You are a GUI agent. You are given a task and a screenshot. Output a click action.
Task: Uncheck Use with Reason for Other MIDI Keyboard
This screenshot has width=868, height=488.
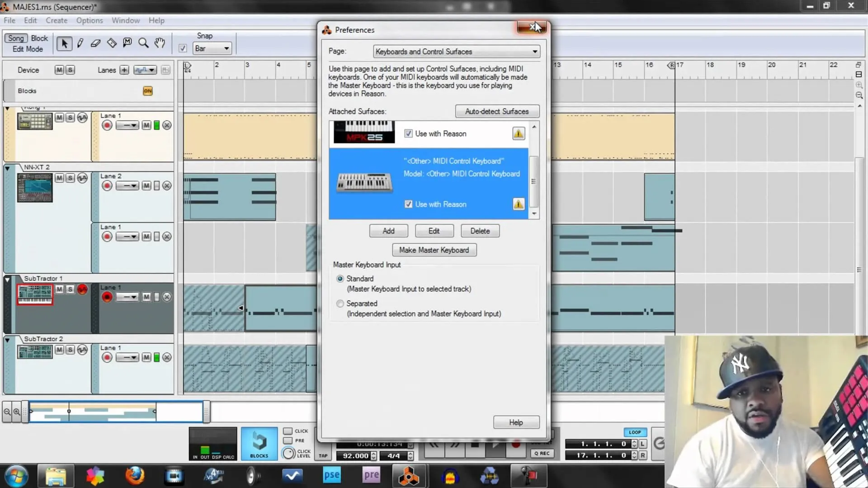(x=408, y=204)
